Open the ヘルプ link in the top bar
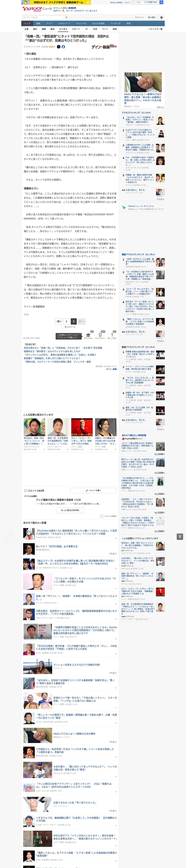The width and height of the screenshot is (186, 868). (x=127, y=2)
